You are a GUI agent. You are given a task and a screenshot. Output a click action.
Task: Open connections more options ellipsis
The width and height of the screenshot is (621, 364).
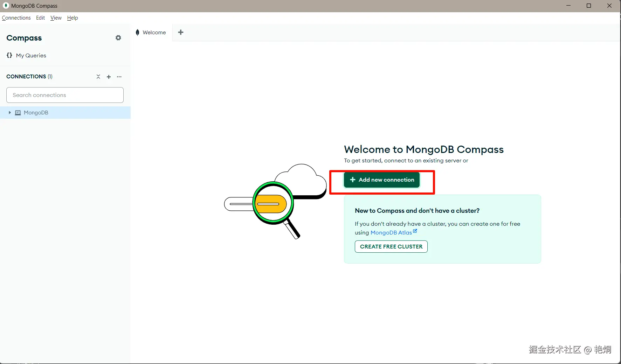(x=119, y=77)
